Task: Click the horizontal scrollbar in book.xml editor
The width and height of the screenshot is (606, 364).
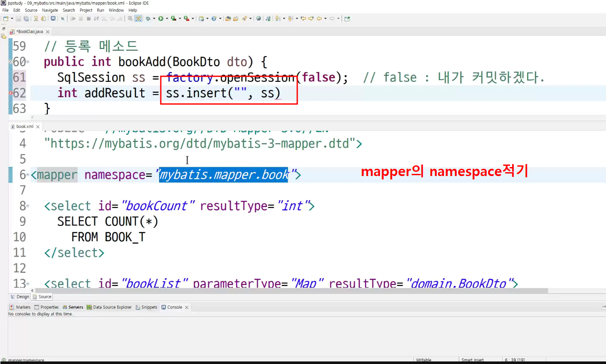Action: tap(292, 291)
